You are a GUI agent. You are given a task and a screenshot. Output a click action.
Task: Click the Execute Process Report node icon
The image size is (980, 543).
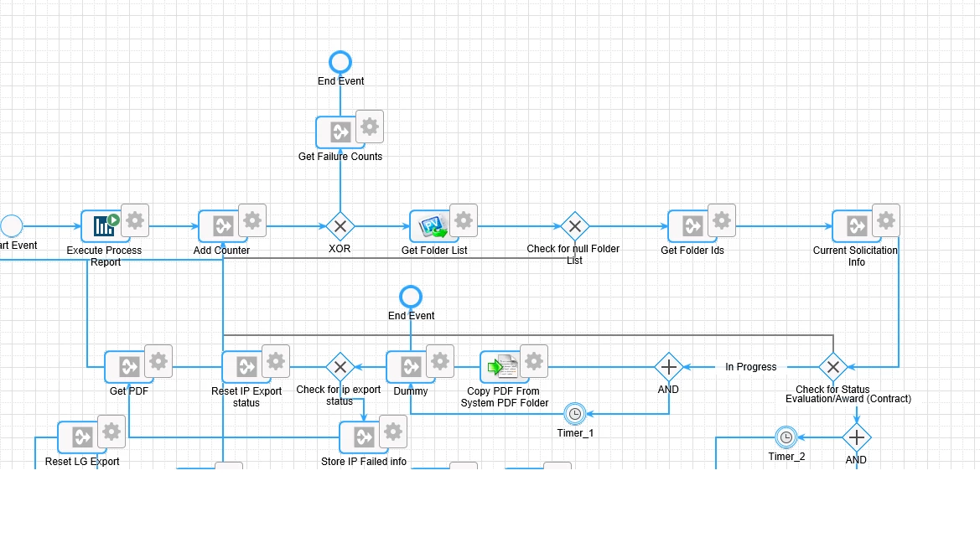tap(105, 225)
